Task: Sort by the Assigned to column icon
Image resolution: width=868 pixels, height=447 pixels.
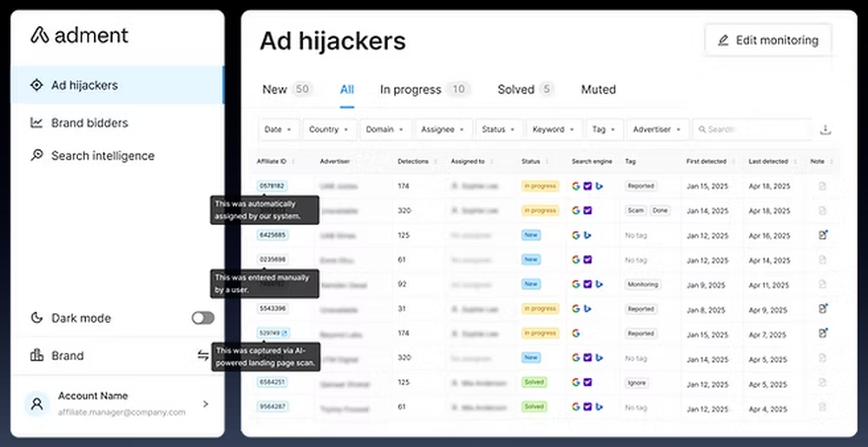Action: pyautogui.click(x=492, y=161)
